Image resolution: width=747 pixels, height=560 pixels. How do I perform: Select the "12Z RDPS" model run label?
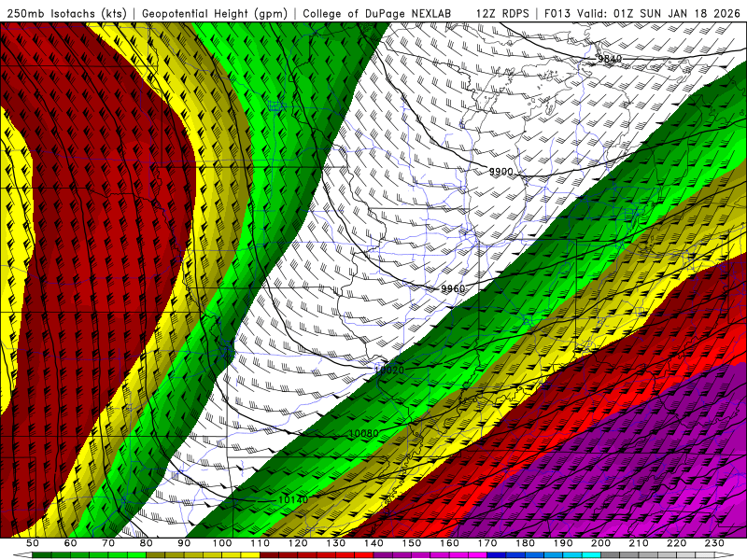click(502, 14)
